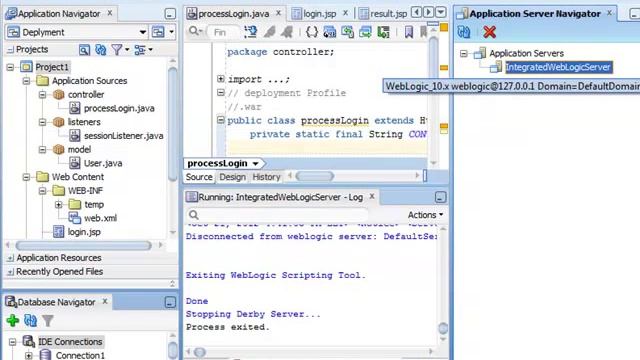Image resolution: width=640 pixels, height=360 pixels.
Task: Click the search icon in projects toolbar
Action: [x=84, y=50]
